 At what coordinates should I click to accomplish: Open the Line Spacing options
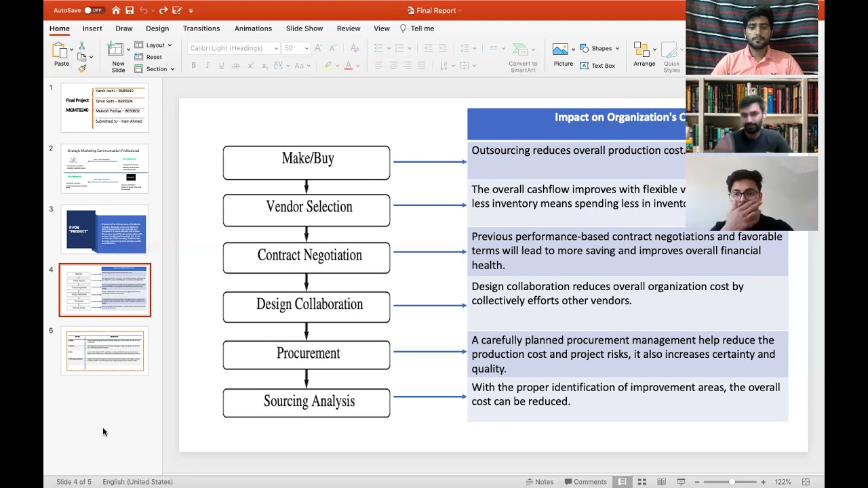[x=467, y=48]
